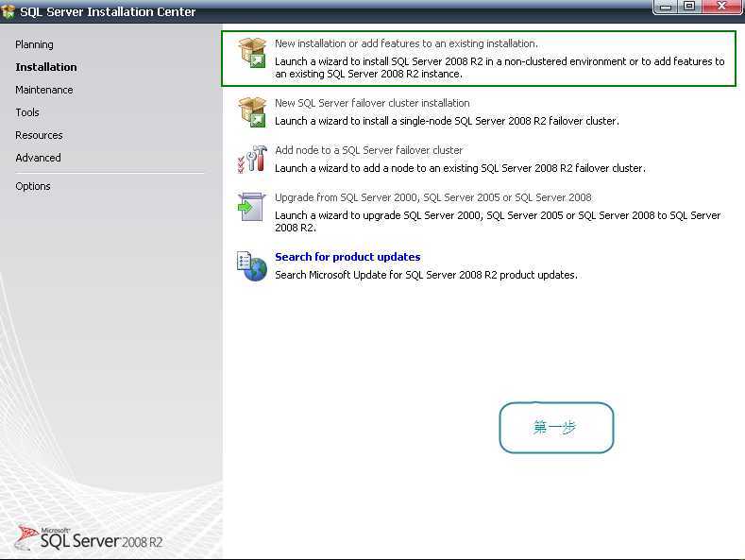Click the globe icon for product updates
The width and height of the screenshot is (745, 560).
252,266
